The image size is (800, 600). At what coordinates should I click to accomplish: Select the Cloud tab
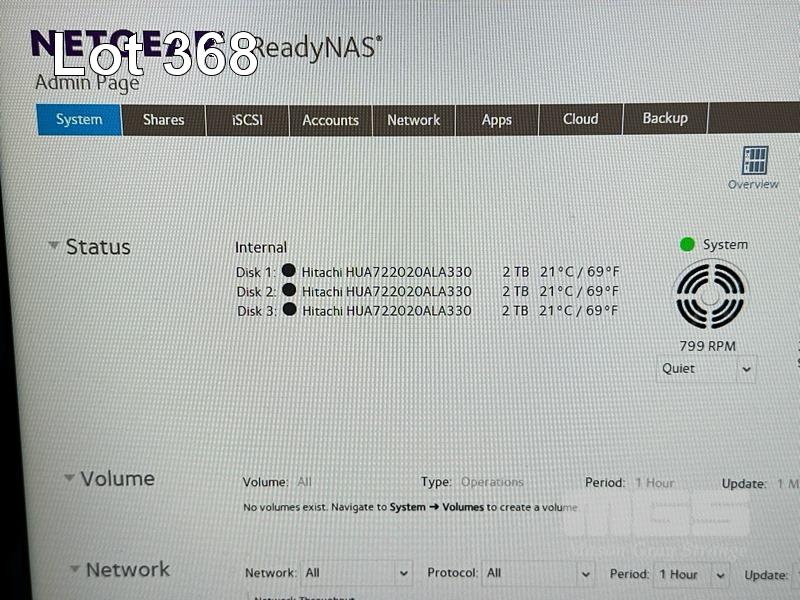[580, 119]
